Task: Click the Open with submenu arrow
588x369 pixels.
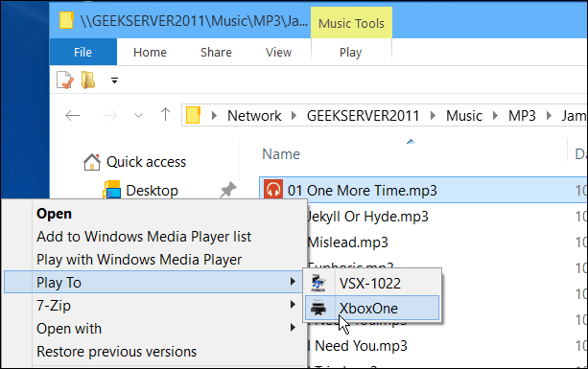Action: (x=293, y=328)
